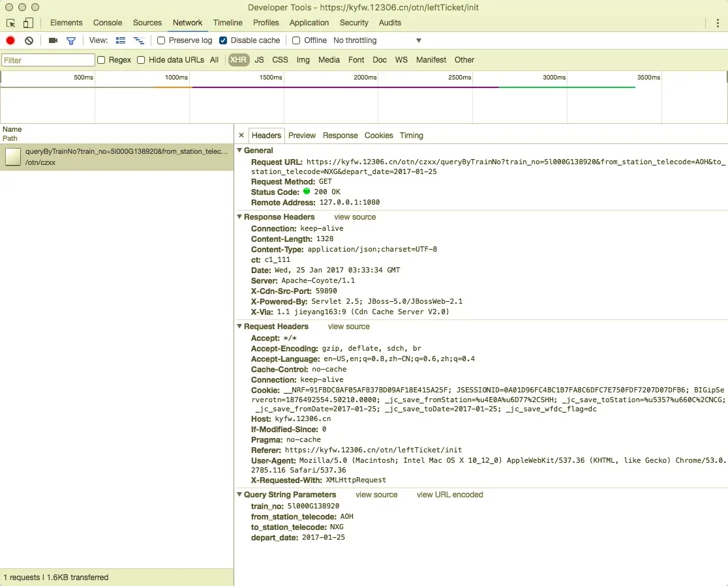Collapse the Response Headers section
The width and height of the screenshot is (728, 586).
click(239, 216)
